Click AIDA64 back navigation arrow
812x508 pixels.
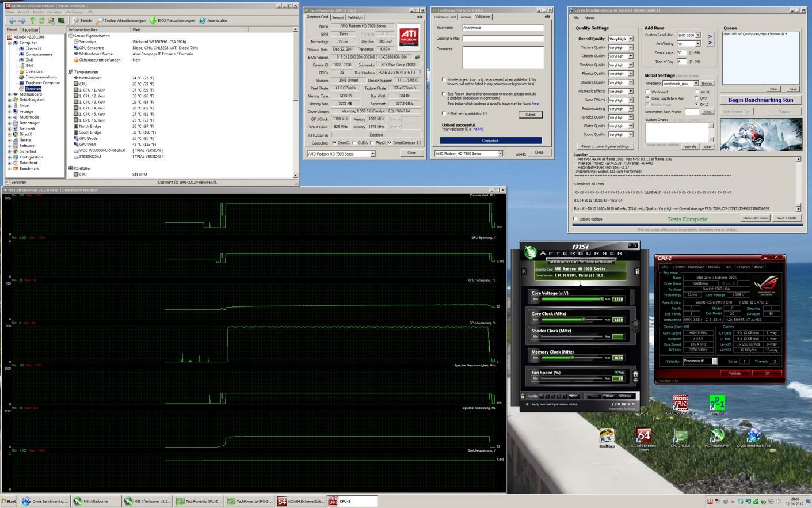[12, 21]
